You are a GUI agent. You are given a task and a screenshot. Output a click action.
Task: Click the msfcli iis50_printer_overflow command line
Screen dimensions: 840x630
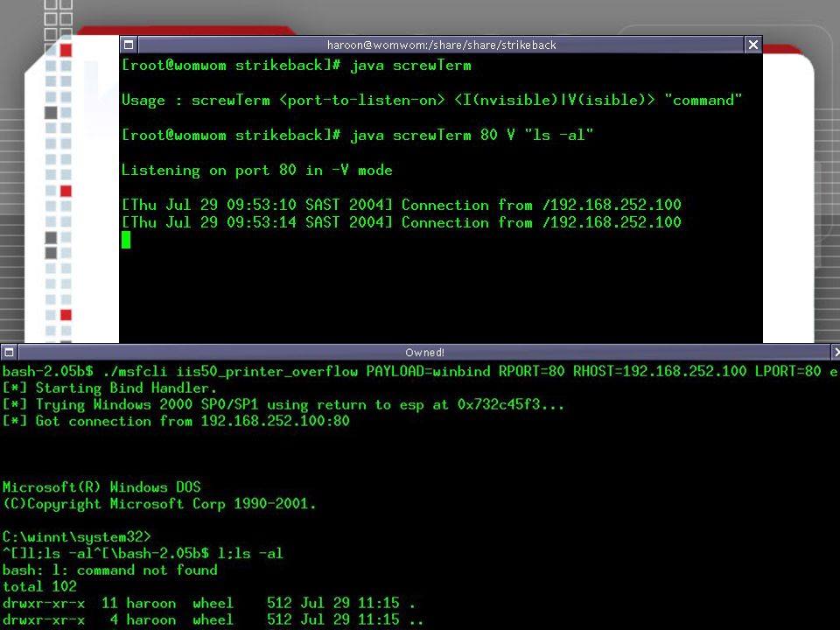420,371
